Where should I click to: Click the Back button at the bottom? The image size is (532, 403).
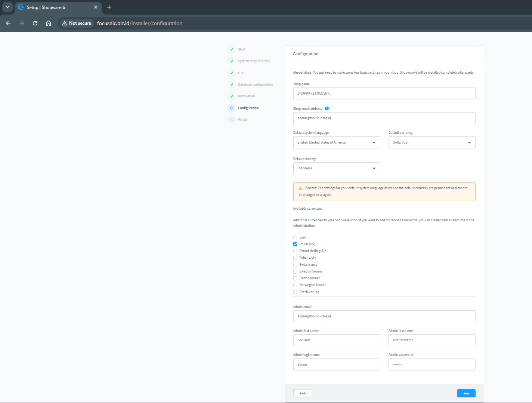pos(303,393)
